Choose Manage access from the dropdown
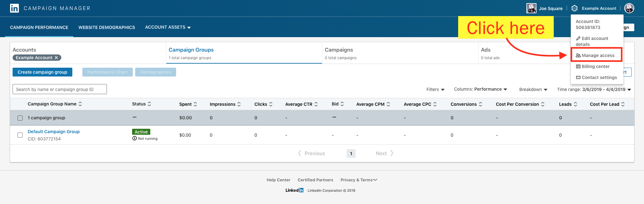644x204 pixels. [595, 55]
